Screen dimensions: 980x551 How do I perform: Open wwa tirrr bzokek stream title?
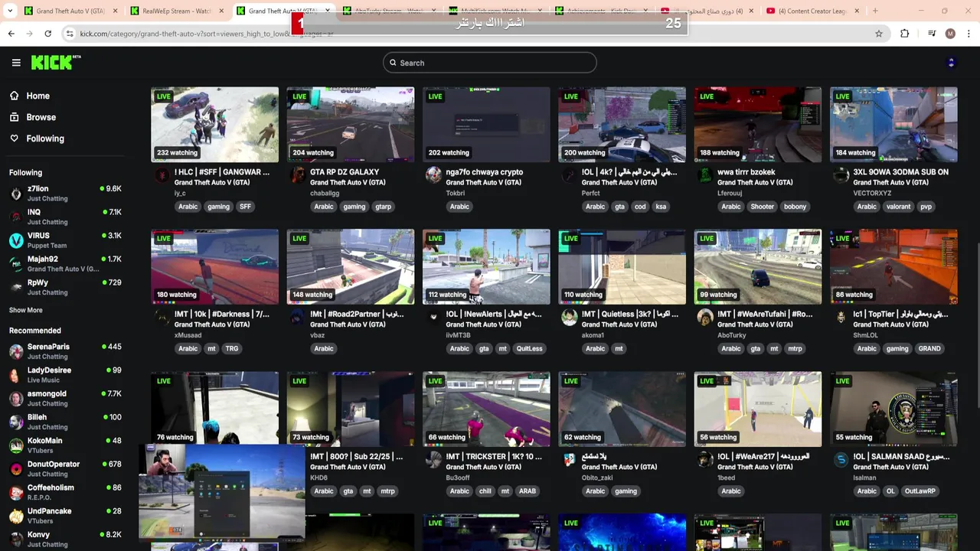pyautogui.click(x=746, y=172)
